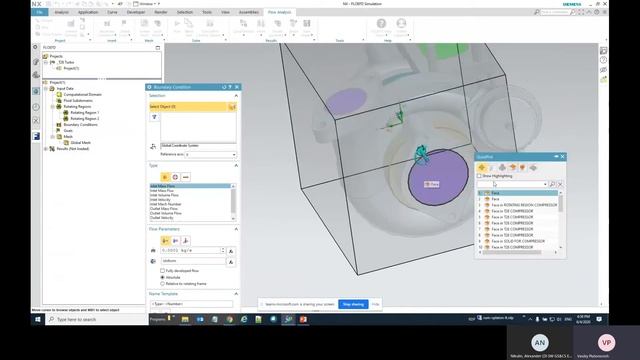Click the filter faces icon in Selection
Image resolution: width=640 pixels, height=360 pixels.
click(x=154, y=117)
